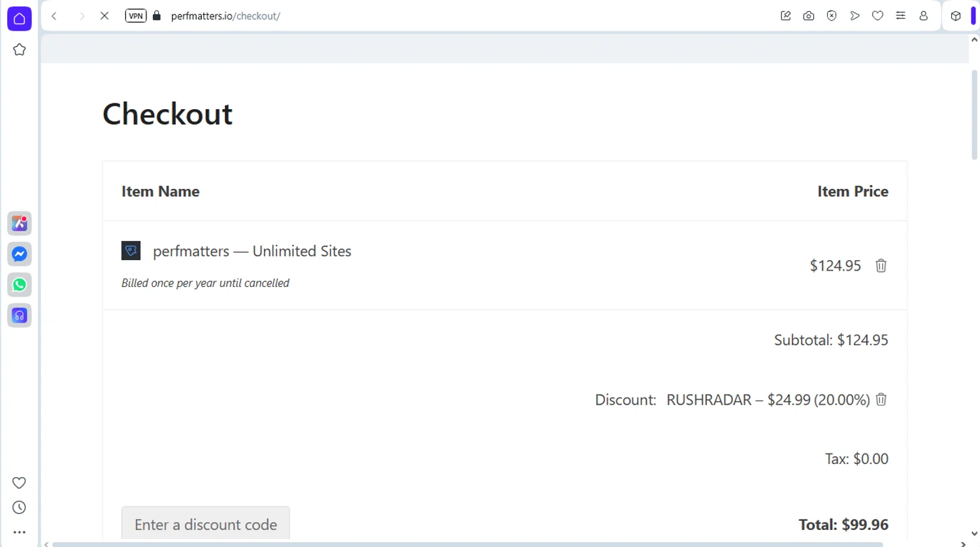Screen dimensions: 980x547
Task: Click the edit/share page icon in the toolbar
Action: point(785,16)
